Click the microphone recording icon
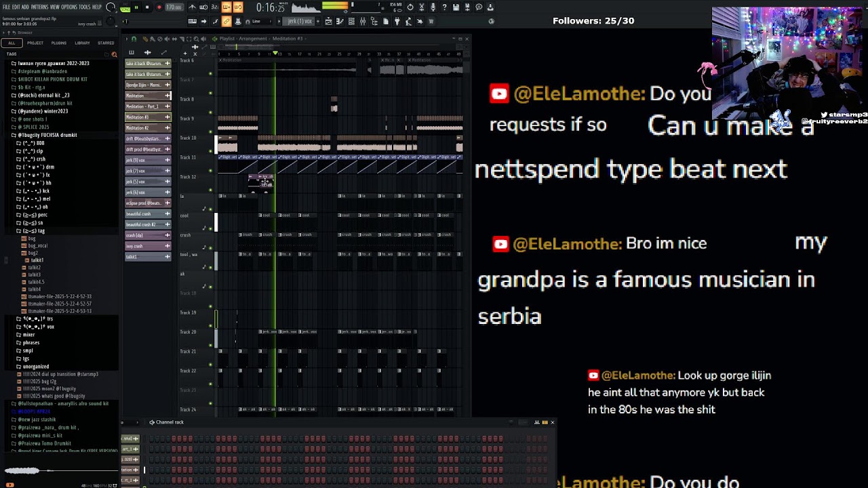Viewport: 868px width, 488px height. click(433, 7)
